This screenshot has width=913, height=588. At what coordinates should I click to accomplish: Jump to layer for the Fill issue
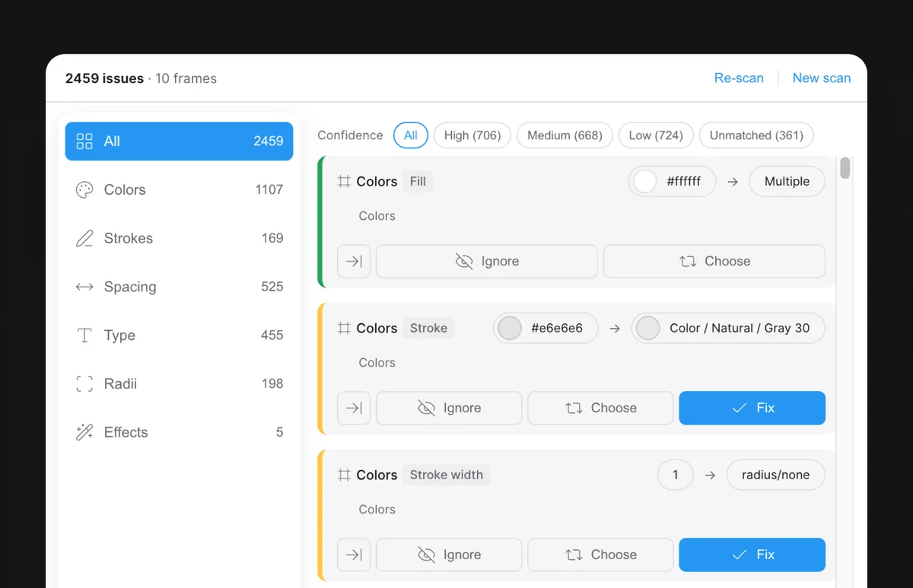coord(354,261)
